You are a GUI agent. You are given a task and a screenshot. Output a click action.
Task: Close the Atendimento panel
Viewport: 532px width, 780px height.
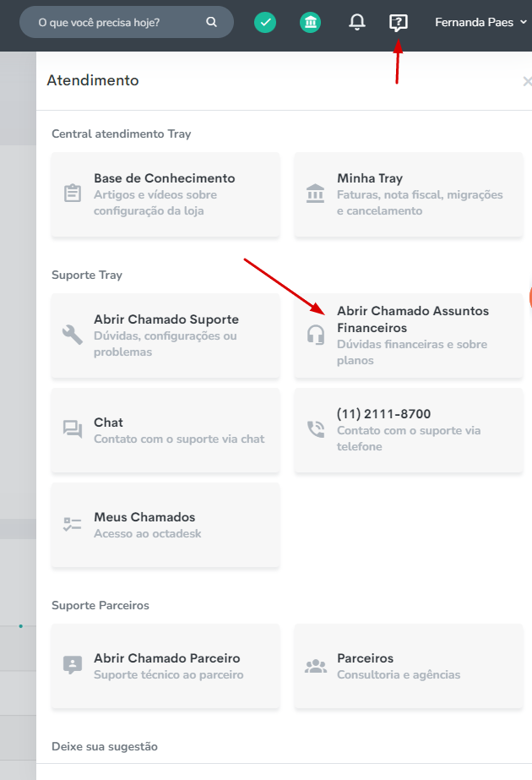(x=528, y=81)
